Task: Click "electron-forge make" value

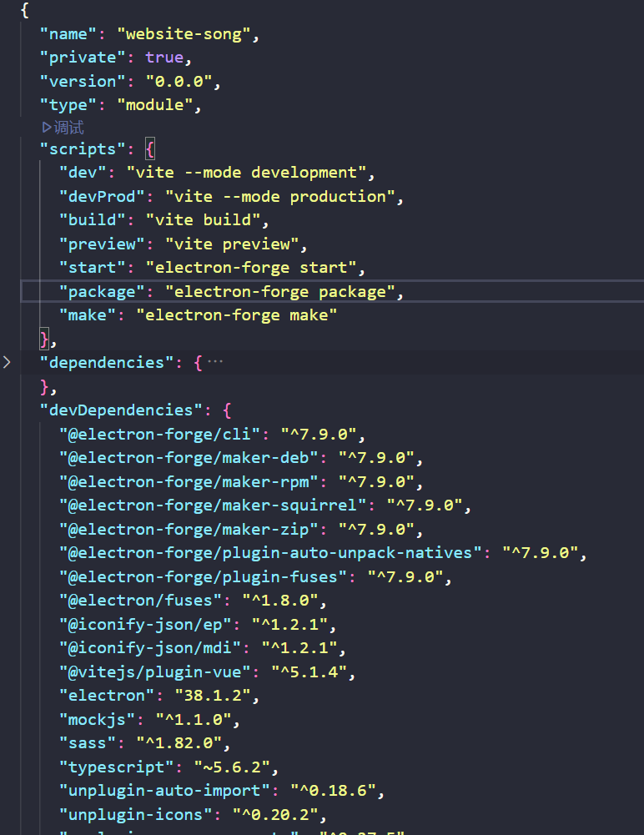Action: point(237,315)
